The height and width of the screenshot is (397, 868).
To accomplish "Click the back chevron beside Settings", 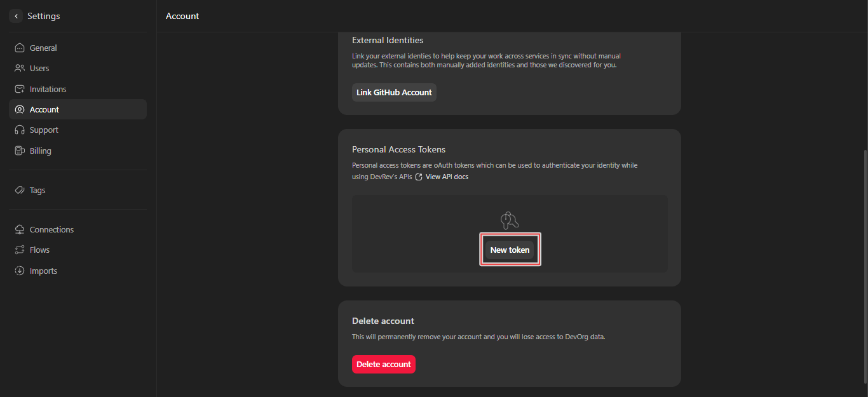I will (16, 16).
